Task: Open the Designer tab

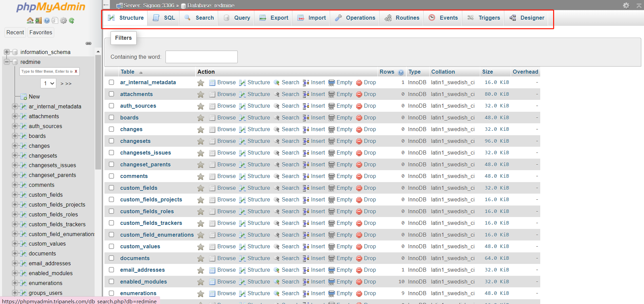Action: [527, 18]
